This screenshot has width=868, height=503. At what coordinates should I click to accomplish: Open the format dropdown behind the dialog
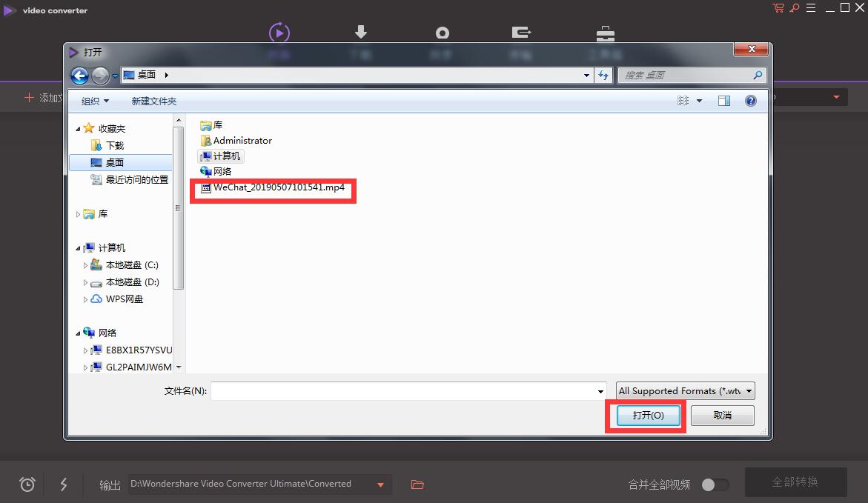click(x=836, y=97)
